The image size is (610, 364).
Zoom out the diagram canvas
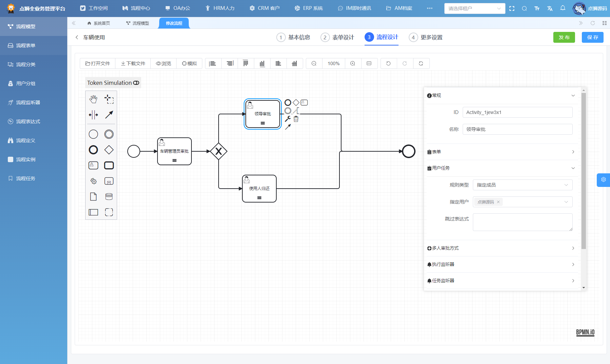(314, 63)
